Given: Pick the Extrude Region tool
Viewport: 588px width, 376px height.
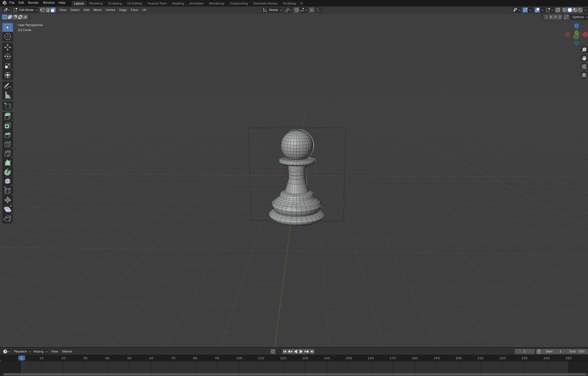Looking at the screenshot, I should pyautogui.click(x=7, y=116).
